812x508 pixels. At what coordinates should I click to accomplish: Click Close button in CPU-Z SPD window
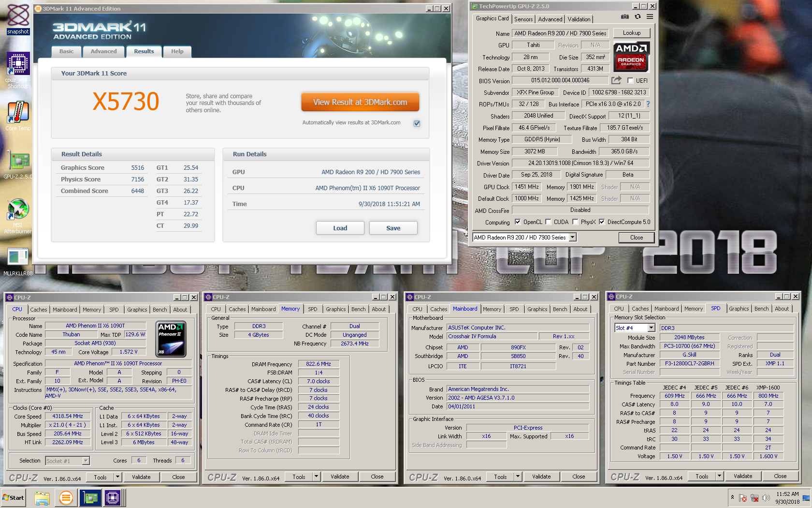coord(780,476)
